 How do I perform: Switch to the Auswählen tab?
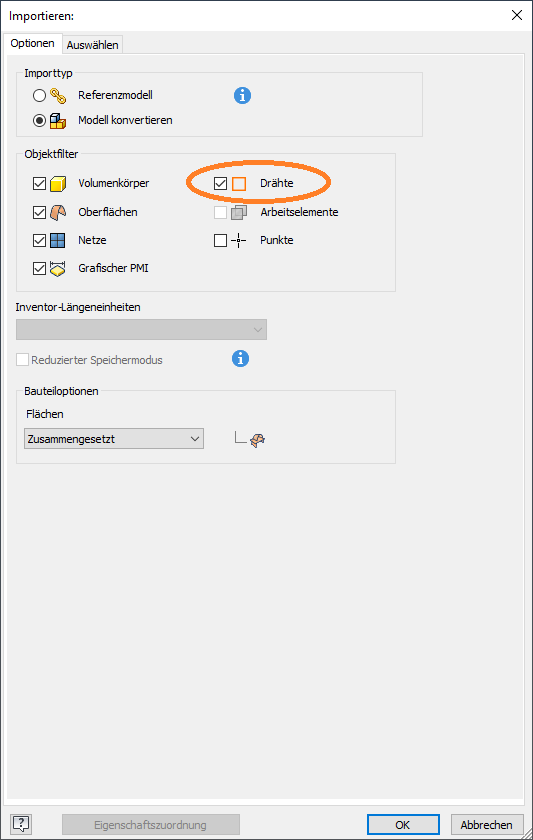click(x=93, y=45)
